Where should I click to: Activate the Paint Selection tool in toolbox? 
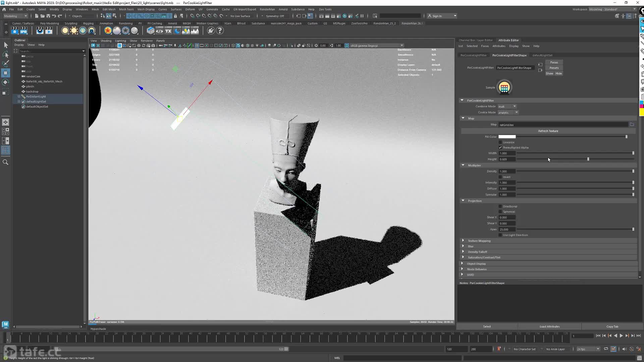6,64
